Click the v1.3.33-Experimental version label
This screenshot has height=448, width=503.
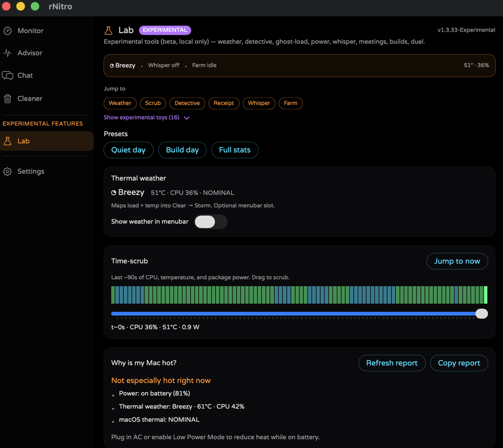coord(466,30)
